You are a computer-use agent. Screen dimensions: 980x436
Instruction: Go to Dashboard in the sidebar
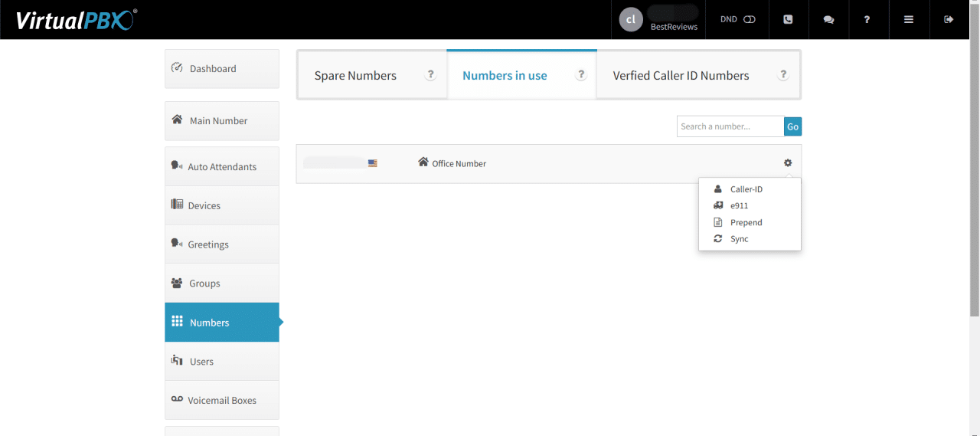pyautogui.click(x=222, y=68)
